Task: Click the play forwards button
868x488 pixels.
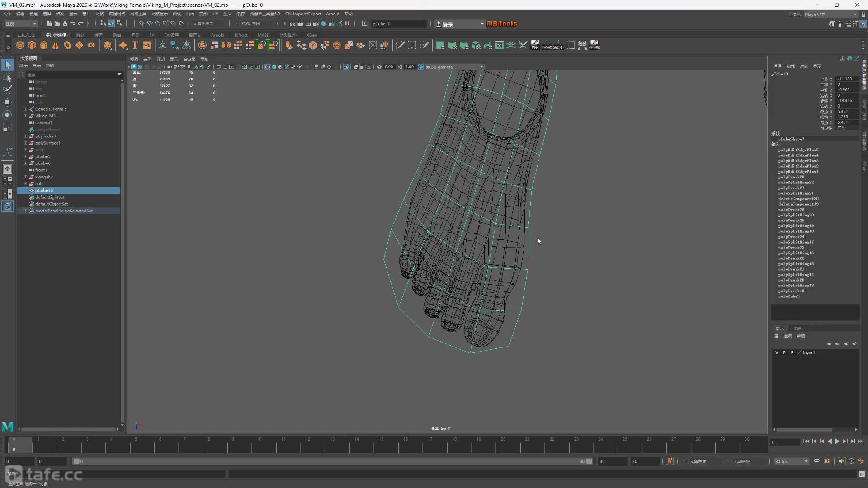Action: [x=837, y=441]
